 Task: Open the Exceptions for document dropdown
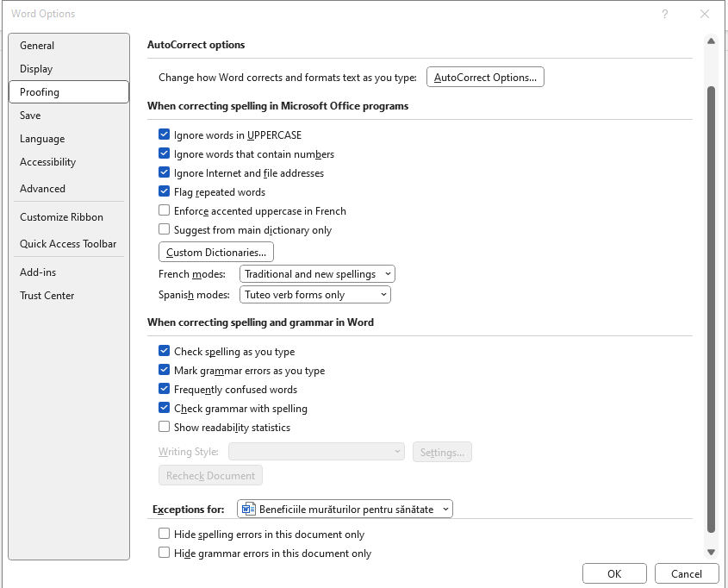tap(345, 509)
